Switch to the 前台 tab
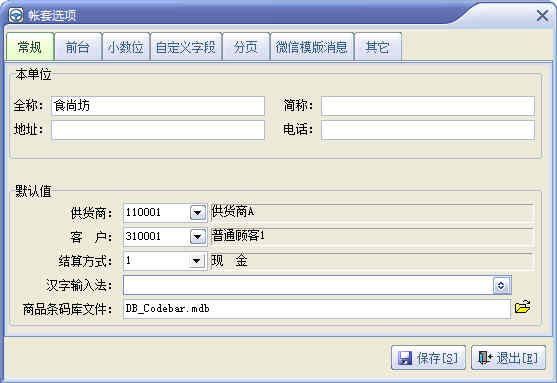 (77, 47)
